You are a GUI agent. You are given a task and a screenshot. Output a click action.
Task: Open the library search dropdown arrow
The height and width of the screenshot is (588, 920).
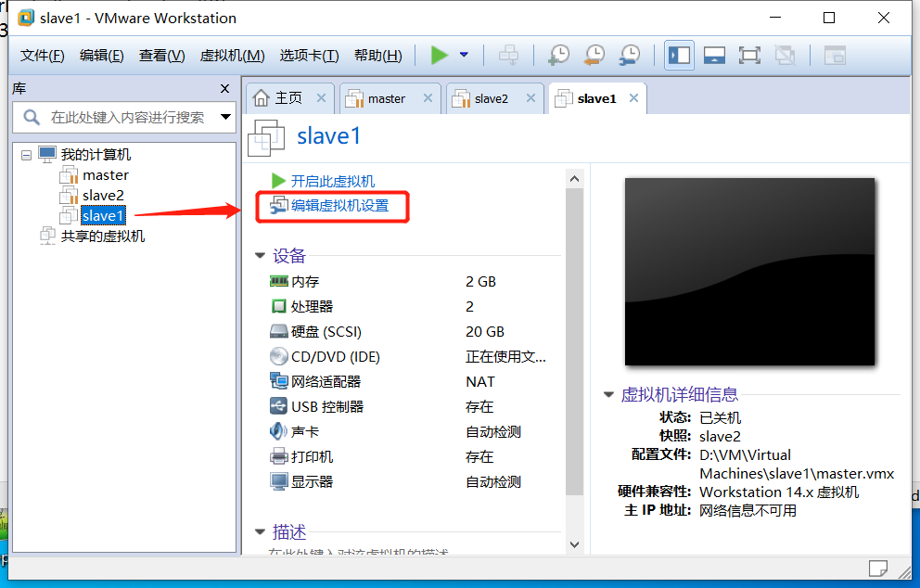coord(226,117)
